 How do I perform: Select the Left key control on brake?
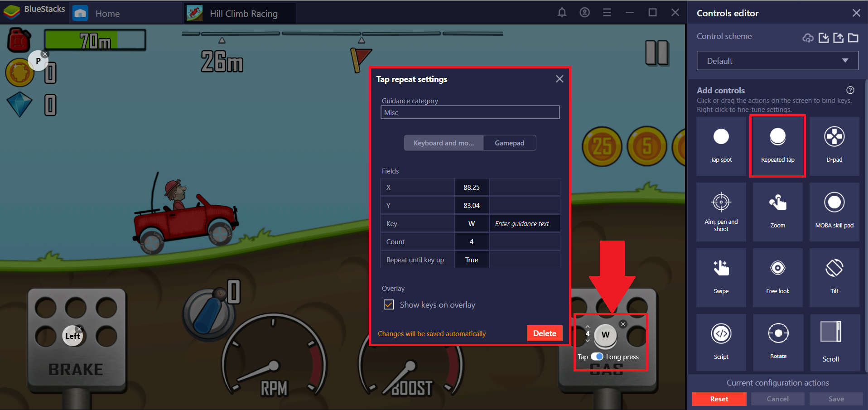click(x=72, y=336)
